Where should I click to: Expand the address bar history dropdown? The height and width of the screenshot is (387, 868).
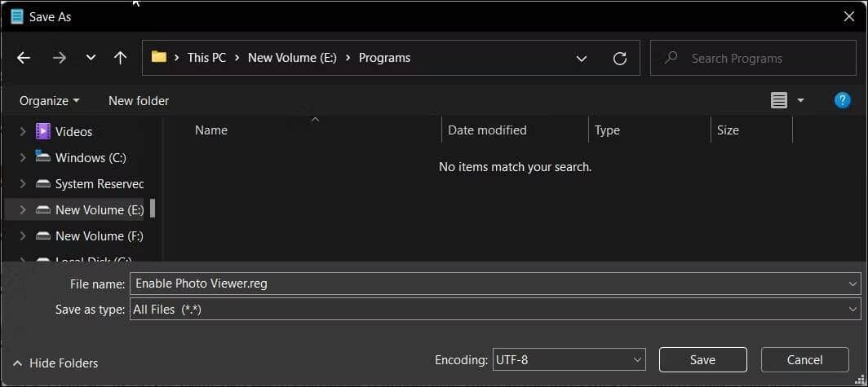pos(582,58)
